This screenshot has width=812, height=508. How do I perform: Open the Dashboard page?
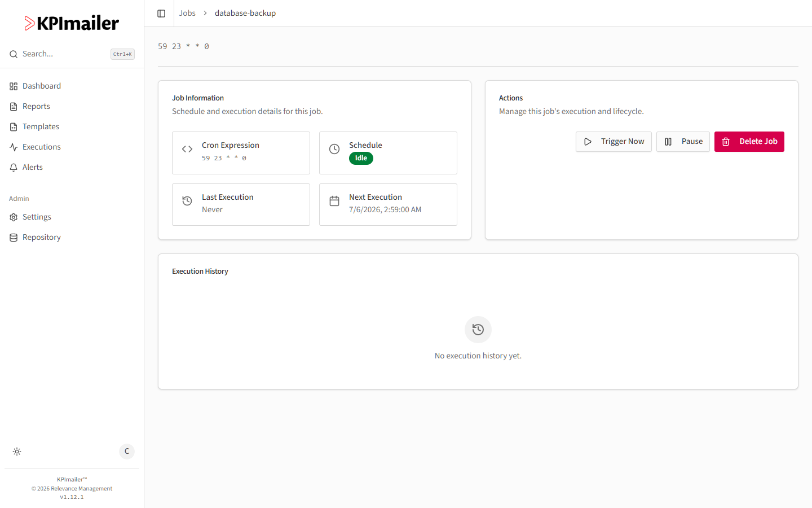[x=72, y=86]
